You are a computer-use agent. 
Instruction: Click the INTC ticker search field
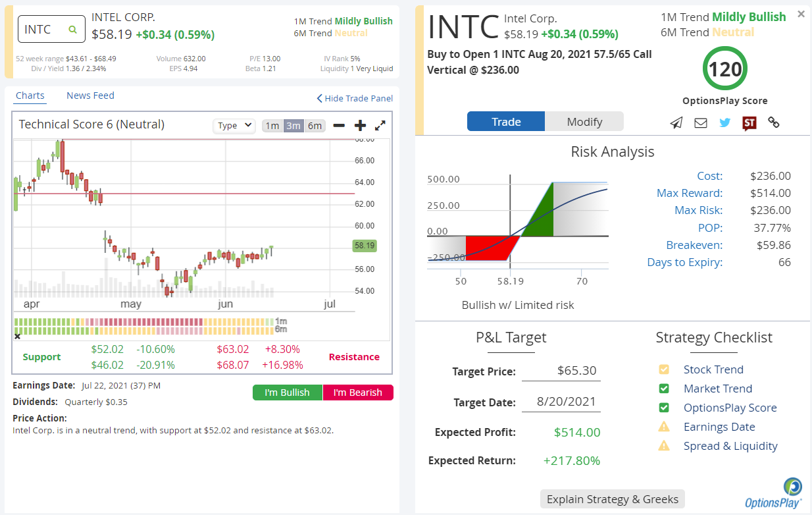click(51, 30)
